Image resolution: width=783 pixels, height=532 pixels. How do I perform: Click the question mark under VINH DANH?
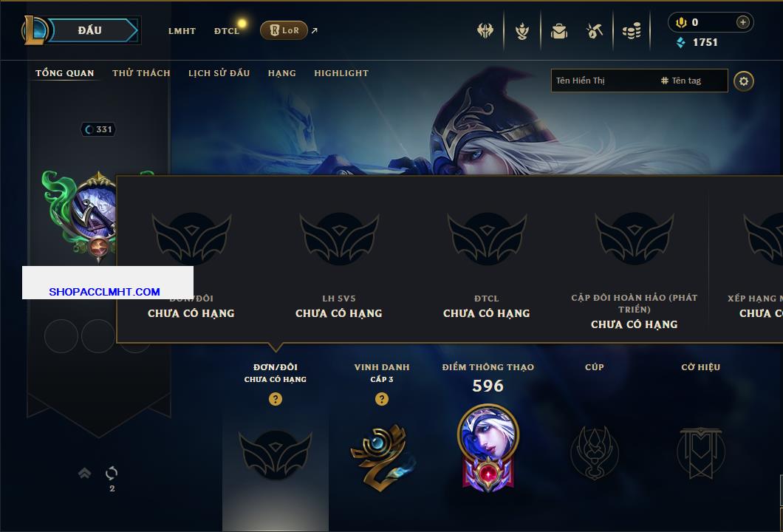(x=381, y=398)
